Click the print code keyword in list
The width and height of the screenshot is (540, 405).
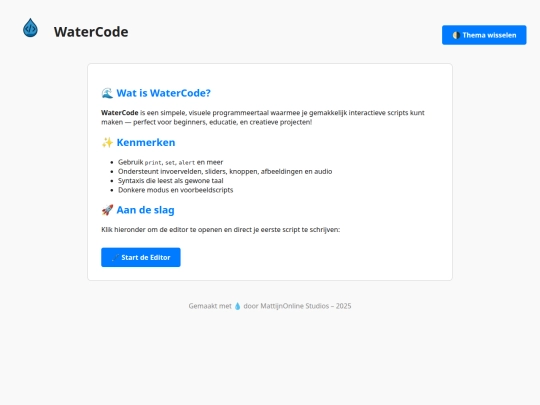coord(153,163)
